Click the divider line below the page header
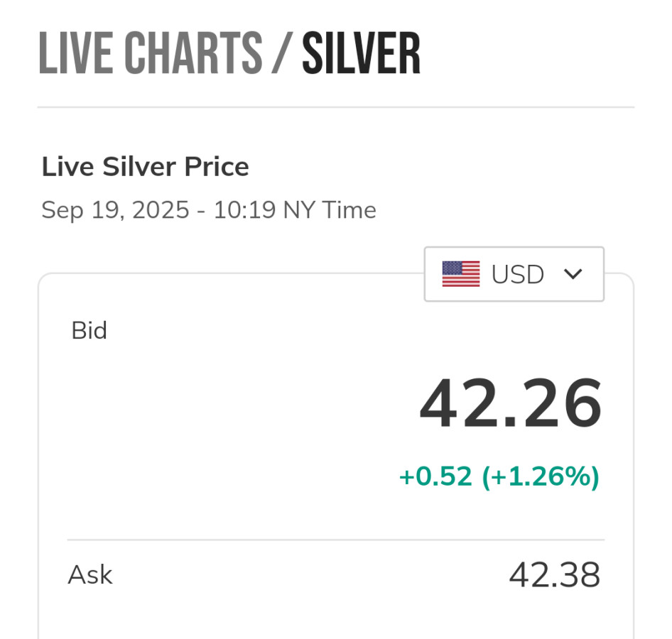The height and width of the screenshot is (639, 672). coord(336,107)
